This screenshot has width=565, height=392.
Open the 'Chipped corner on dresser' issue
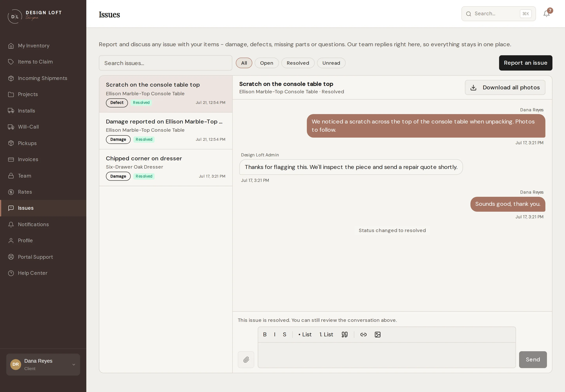166,168
